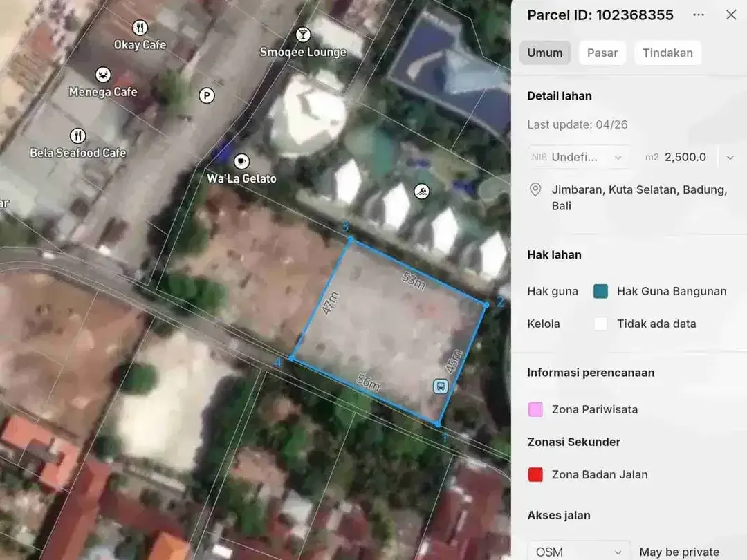747x560 pixels.
Task: Click the Last update: 04/26 text
Action: click(x=578, y=124)
